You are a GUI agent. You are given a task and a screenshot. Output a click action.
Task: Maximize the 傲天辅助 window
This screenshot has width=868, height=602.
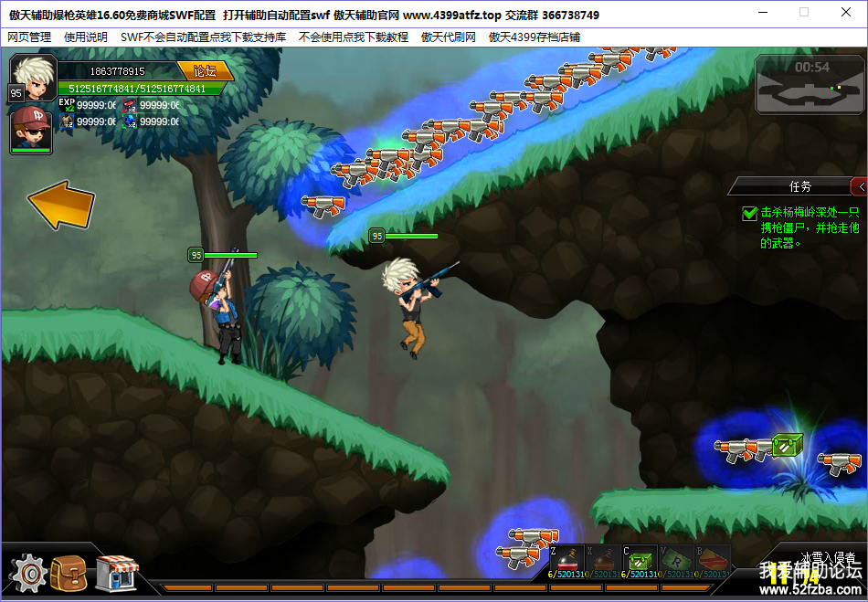(804, 12)
